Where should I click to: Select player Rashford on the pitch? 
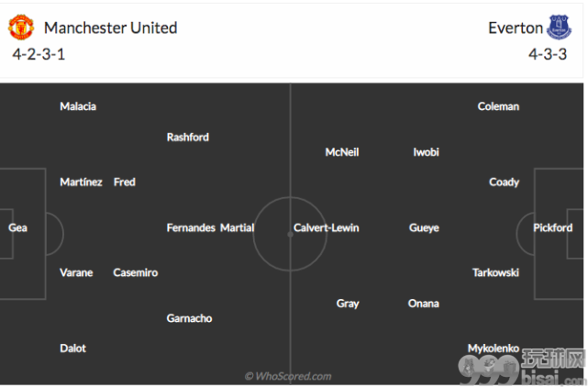[x=188, y=138]
